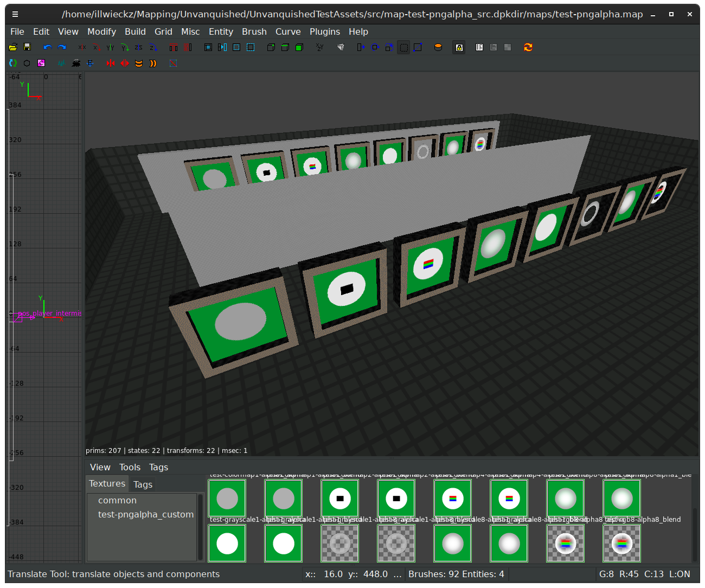Screen dimensions: 705x588
Task: Select the common texture folder
Action: point(117,500)
